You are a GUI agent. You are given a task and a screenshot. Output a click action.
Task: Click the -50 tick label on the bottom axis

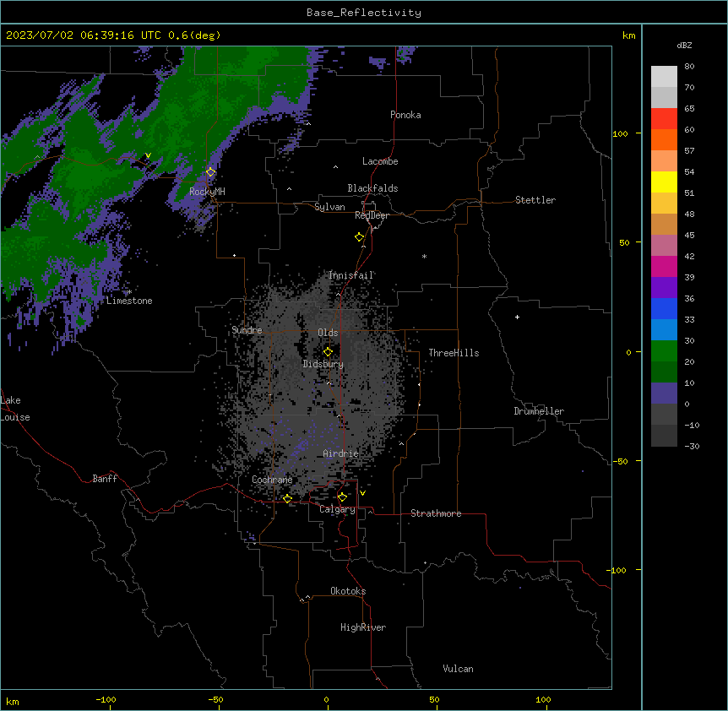215,699
